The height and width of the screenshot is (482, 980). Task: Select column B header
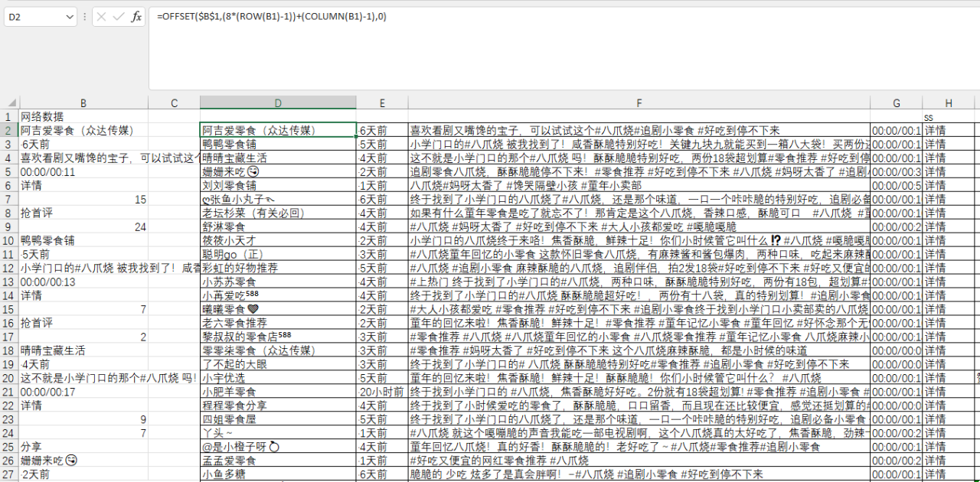pos(83,103)
